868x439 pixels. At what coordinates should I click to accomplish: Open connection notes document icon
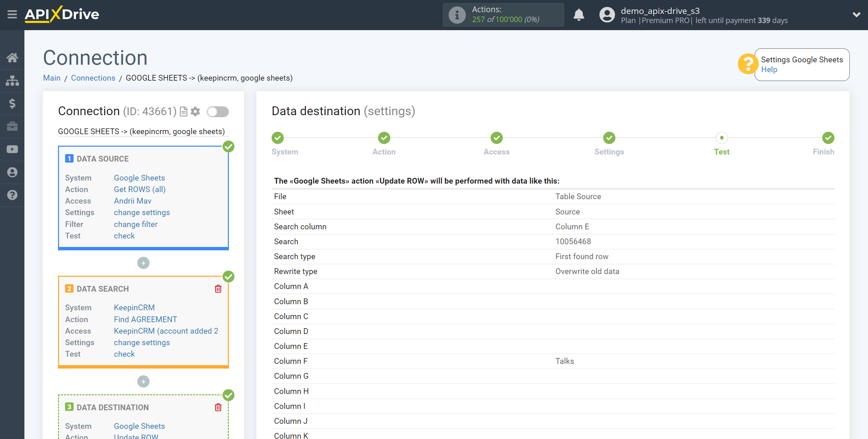click(183, 111)
